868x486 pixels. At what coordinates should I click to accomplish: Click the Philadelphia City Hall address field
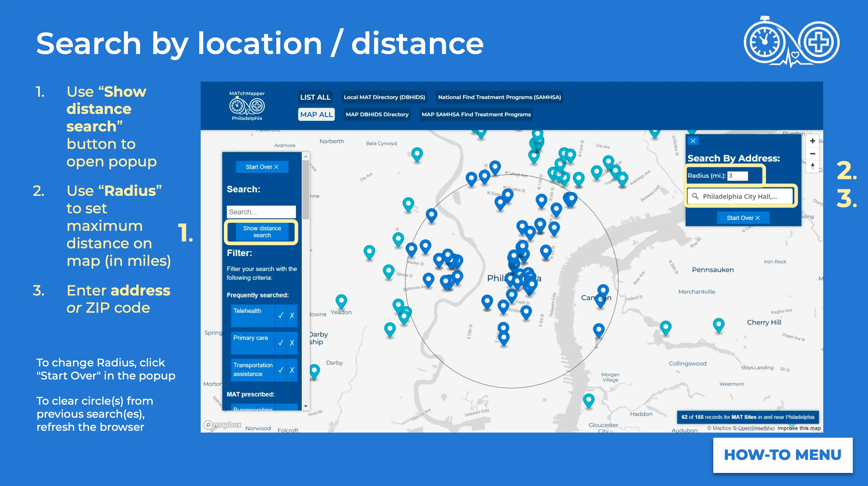pyautogui.click(x=740, y=196)
